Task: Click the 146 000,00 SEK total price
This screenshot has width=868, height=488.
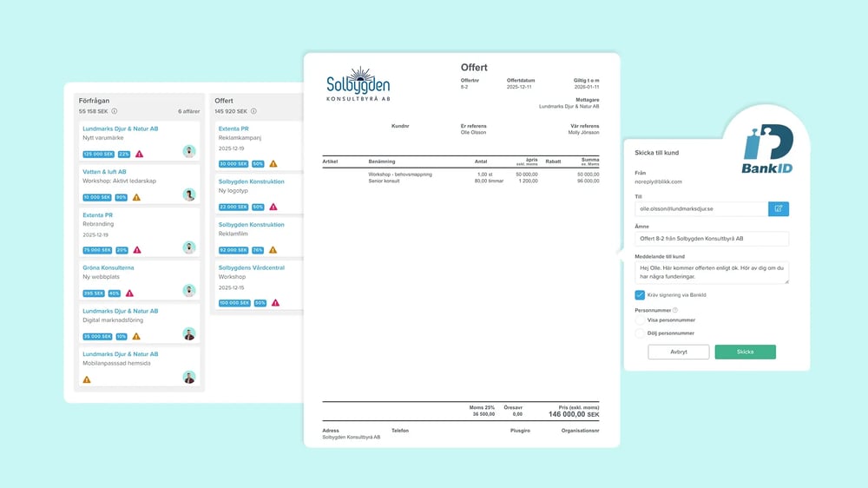Action: (574, 414)
